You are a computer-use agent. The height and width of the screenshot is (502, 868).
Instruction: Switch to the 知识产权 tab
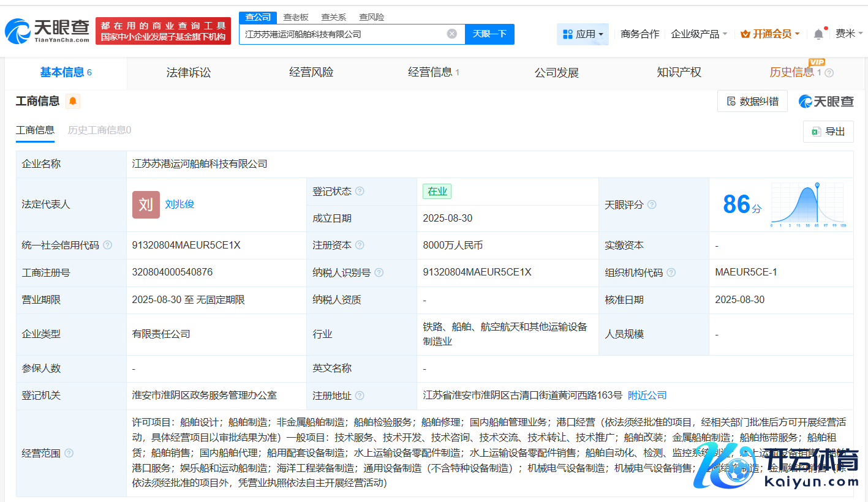[679, 72]
